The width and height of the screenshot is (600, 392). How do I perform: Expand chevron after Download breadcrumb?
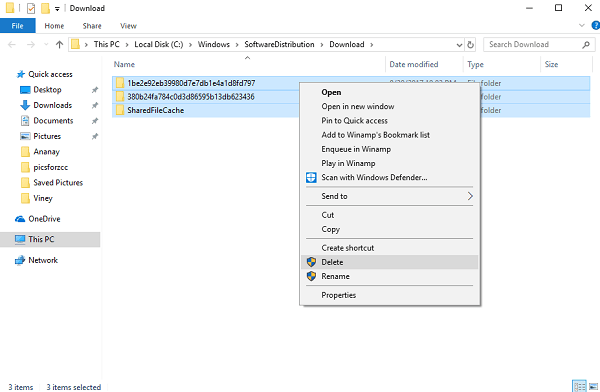pos(371,45)
